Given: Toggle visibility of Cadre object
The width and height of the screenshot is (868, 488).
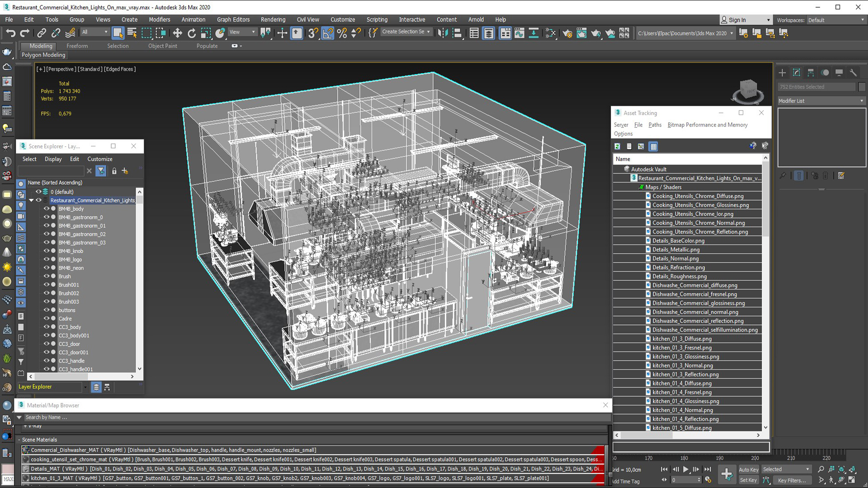Looking at the screenshot, I should (x=46, y=319).
